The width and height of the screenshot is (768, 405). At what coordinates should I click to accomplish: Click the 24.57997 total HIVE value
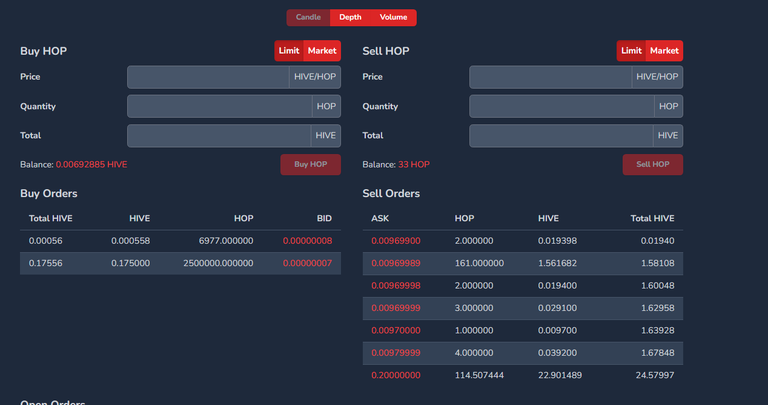655,376
